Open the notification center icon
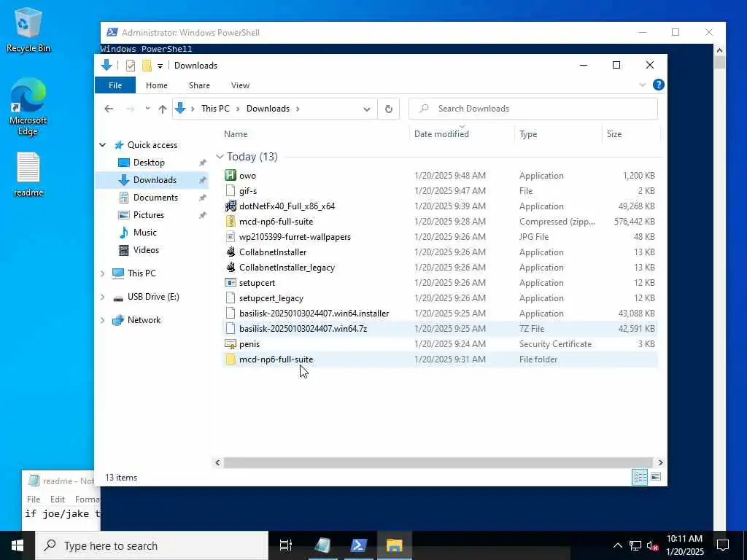 [723, 545]
